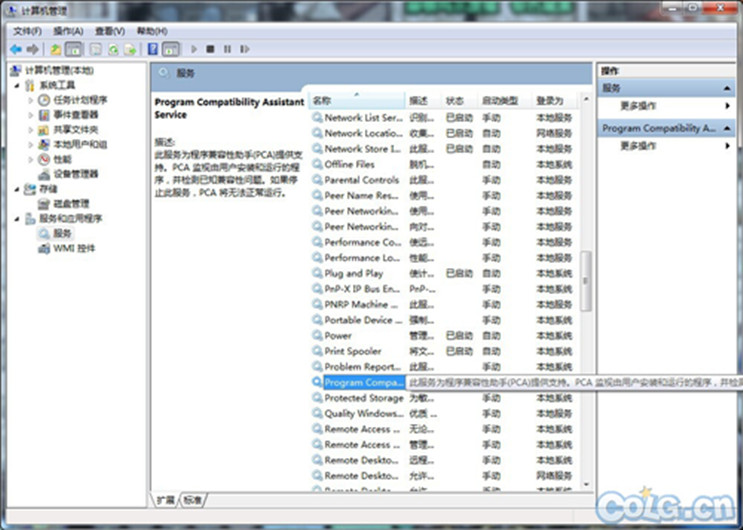Click the services list scrollbar thumb

pos(586,281)
